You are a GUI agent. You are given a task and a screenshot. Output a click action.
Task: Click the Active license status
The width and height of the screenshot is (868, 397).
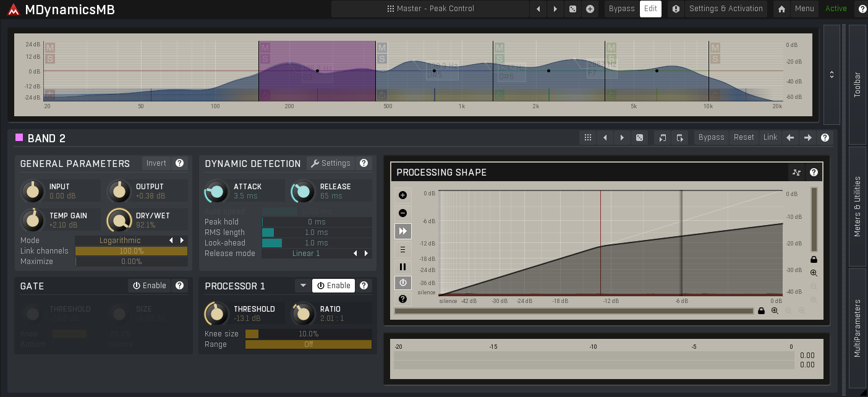click(x=836, y=9)
